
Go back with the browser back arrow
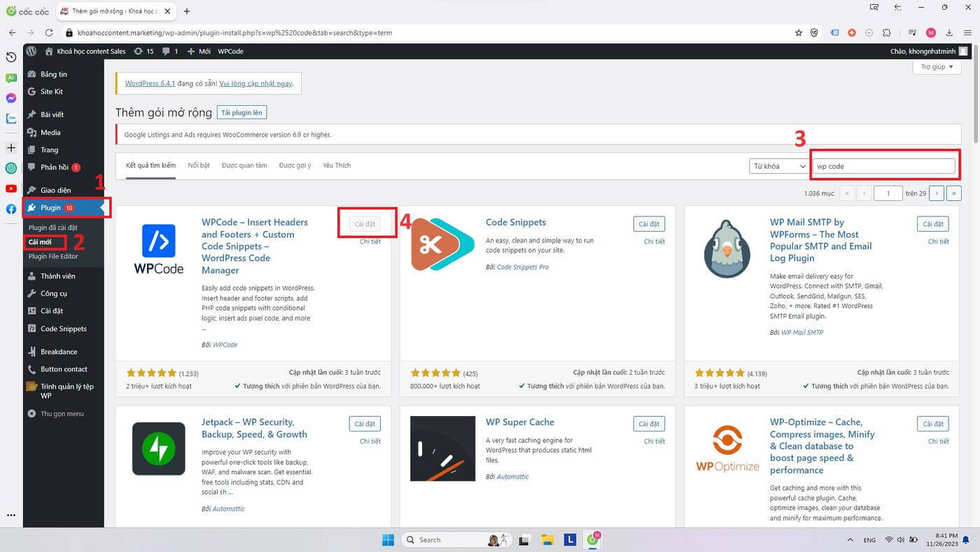click(12, 33)
